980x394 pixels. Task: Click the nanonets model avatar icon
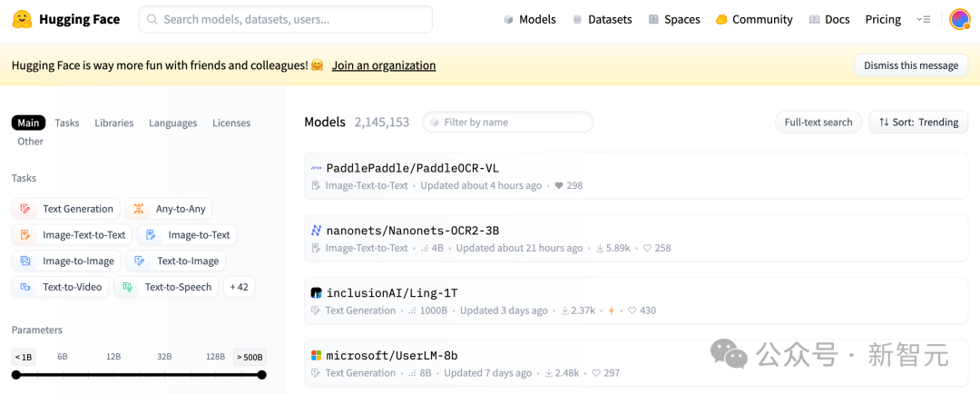[x=316, y=231]
